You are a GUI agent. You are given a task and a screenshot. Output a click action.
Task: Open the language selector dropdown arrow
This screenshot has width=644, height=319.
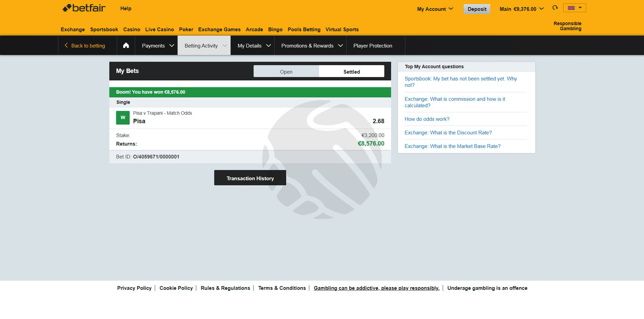point(580,7)
